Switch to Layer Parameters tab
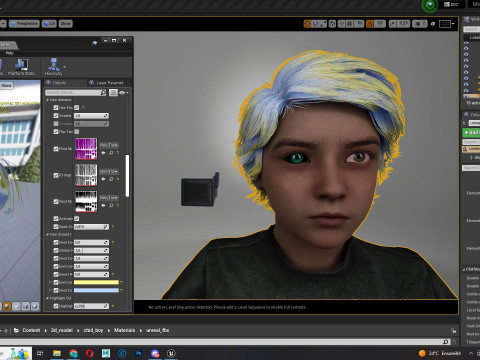480x360 pixels. tap(106, 83)
